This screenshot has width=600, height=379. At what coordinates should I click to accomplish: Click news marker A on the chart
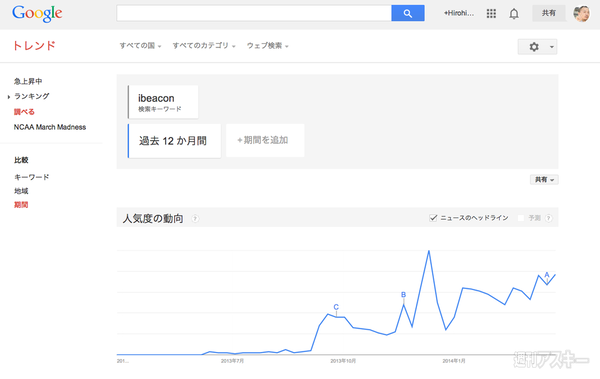coord(547,275)
